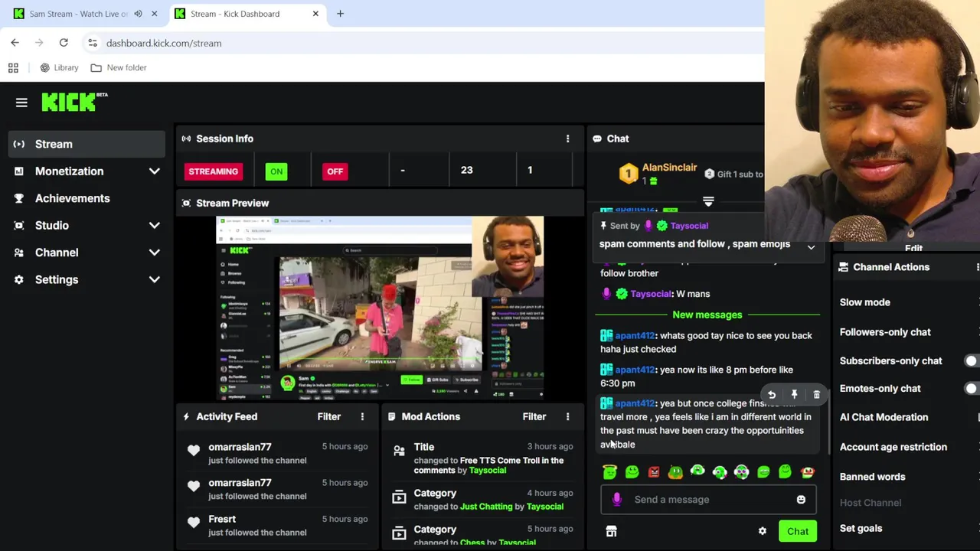Insert the angry red emote
This screenshot has height=551, width=980.
(654, 472)
